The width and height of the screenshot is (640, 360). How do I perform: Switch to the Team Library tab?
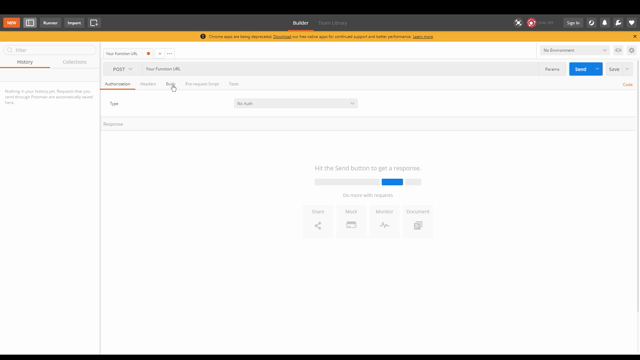pyautogui.click(x=333, y=23)
